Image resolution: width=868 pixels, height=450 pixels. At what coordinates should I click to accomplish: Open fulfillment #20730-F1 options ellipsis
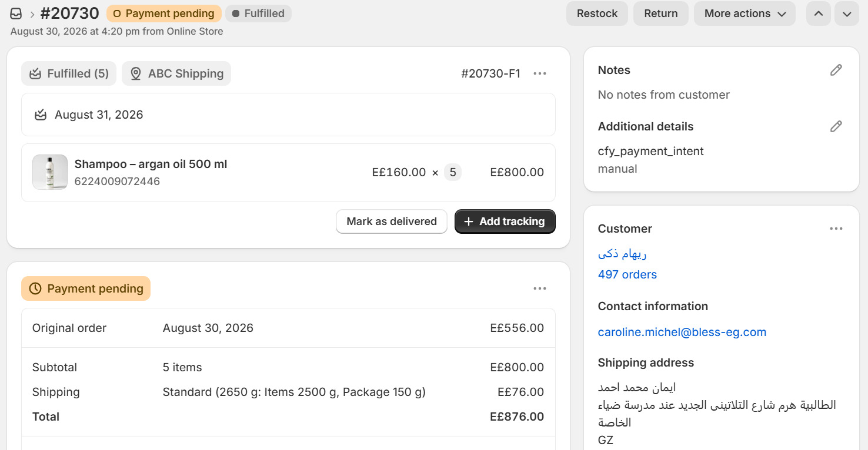(540, 73)
